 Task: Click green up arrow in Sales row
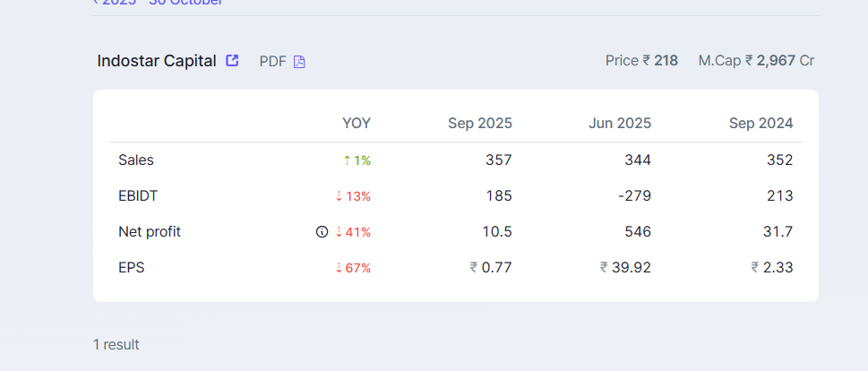[347, 160]
